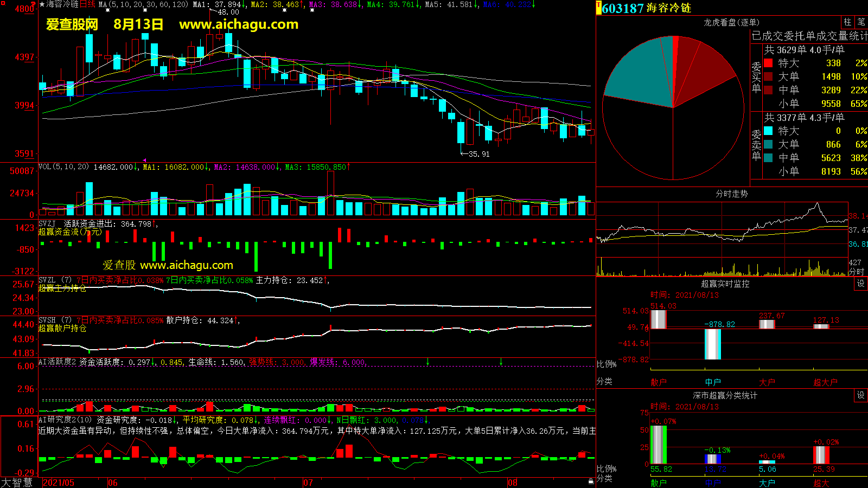The height and width of the screenshot is (488, 868).
Task: Switch order view to 柱 bar mode
Action: (x=847, y=22)
